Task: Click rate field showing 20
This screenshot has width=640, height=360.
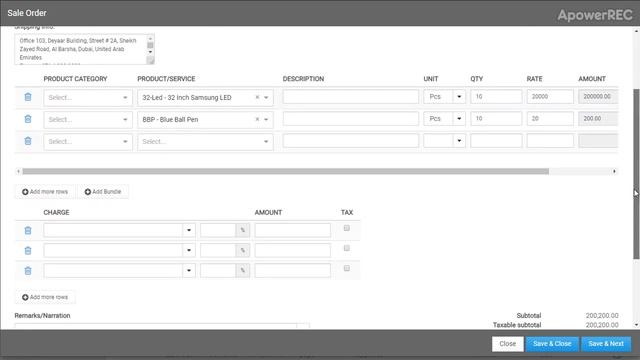Action: coord(550,119)
